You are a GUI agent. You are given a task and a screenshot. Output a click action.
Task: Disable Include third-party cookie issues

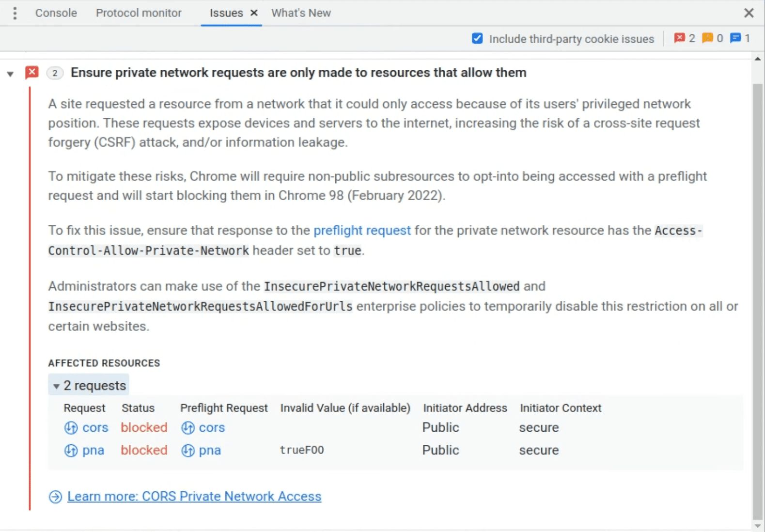[x=477, y=38]
